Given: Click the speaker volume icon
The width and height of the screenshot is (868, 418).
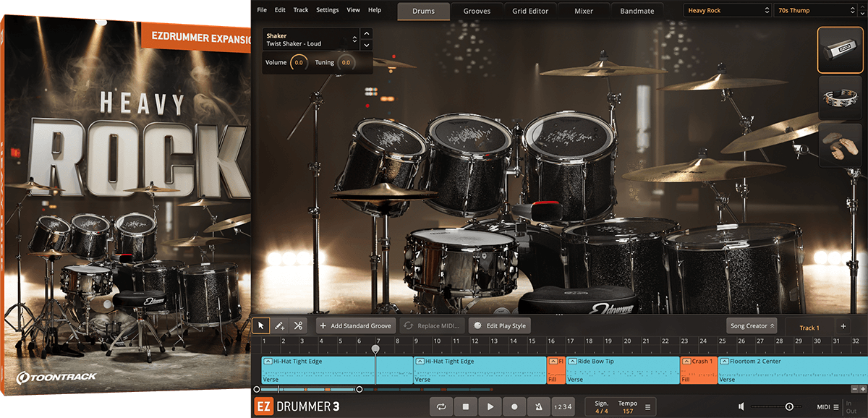Looking at the screenshot, I should pyautogui.click(x=742, y=407).
